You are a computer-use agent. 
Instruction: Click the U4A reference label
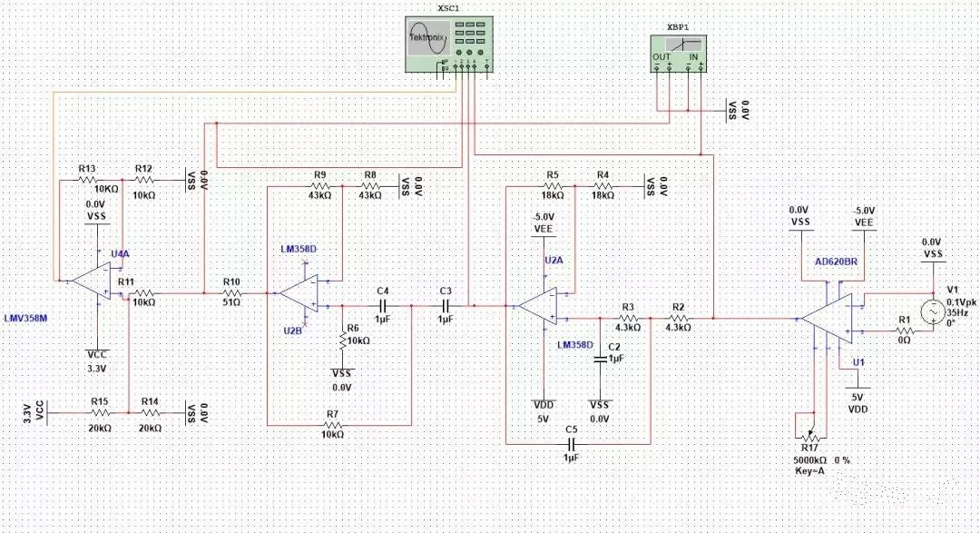point(120,254)
